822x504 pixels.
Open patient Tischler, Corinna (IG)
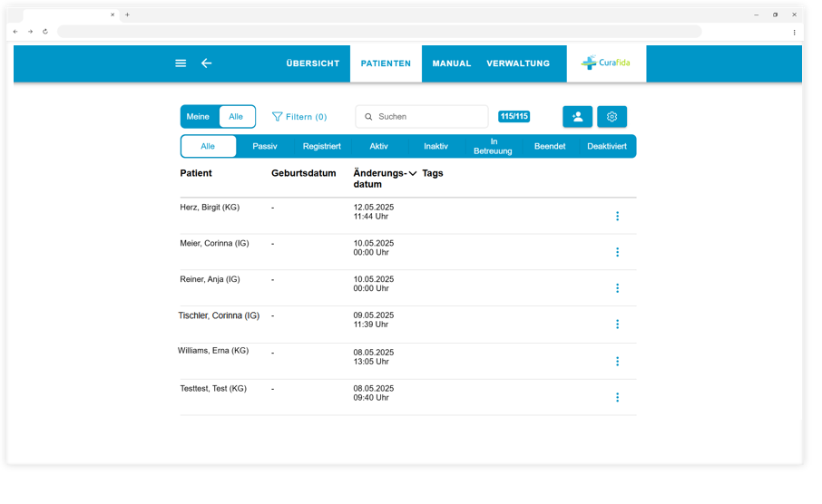[220, 316]
